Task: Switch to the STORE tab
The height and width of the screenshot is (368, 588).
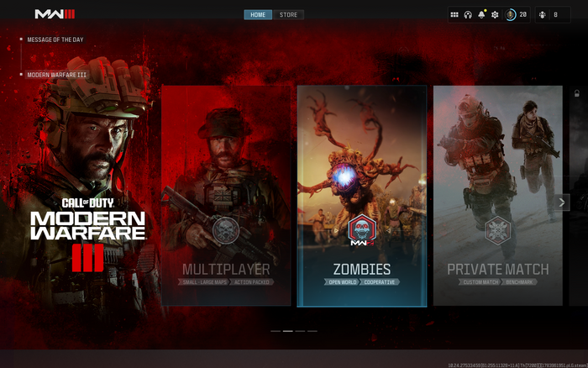Action: 288,14
